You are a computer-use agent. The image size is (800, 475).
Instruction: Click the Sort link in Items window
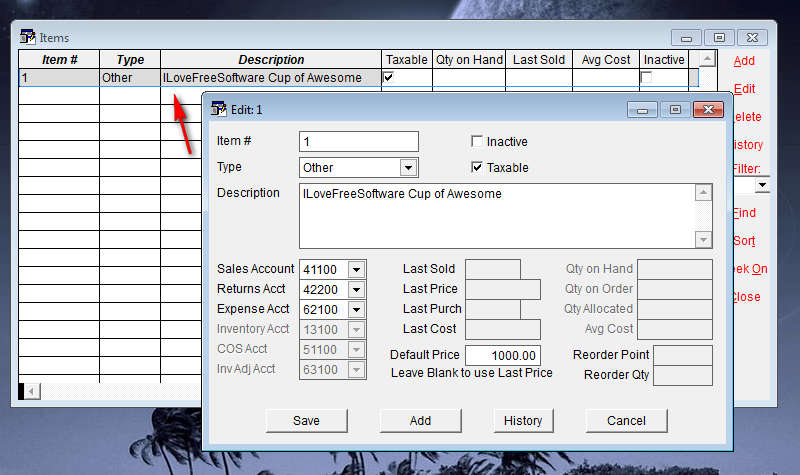[744, 241]
